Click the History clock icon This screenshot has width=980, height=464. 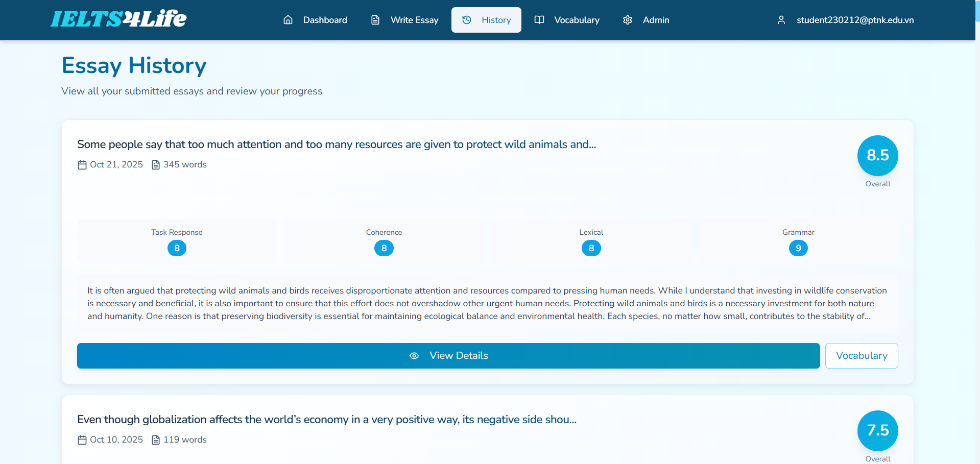(467, 20)
